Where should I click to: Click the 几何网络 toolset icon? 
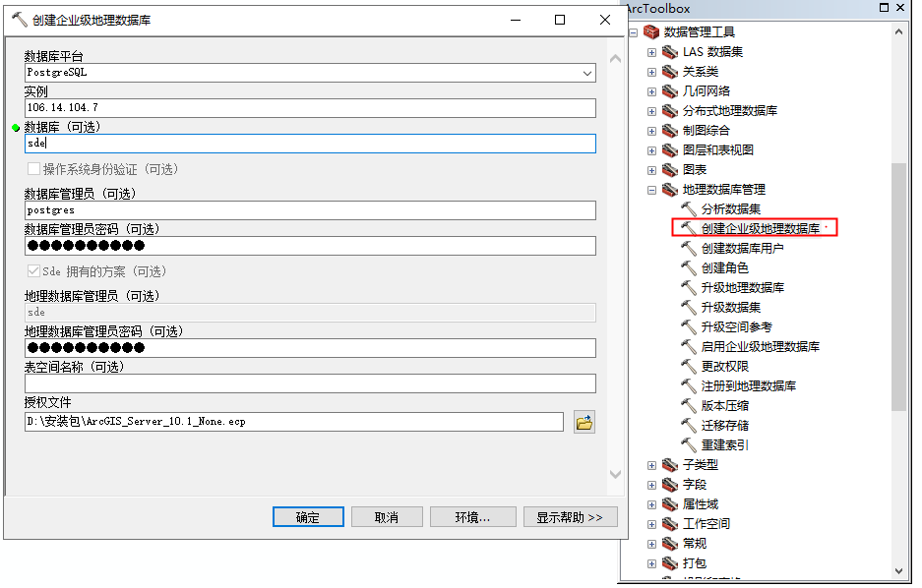pyautogui.click(x=670, y=91)
